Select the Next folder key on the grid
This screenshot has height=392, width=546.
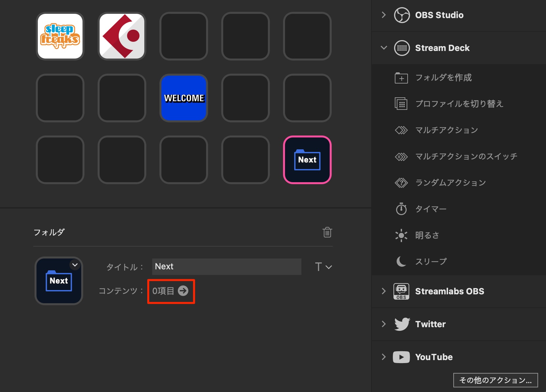(x=307, y=160)
